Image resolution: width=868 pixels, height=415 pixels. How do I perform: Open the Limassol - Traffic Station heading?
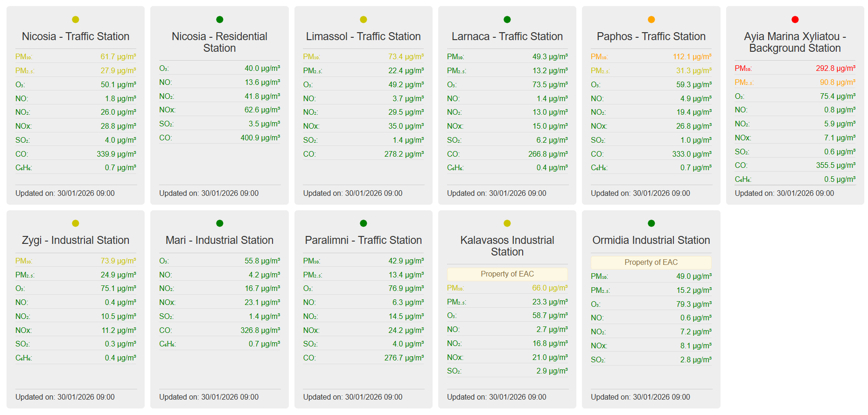[x=364, y=36]
